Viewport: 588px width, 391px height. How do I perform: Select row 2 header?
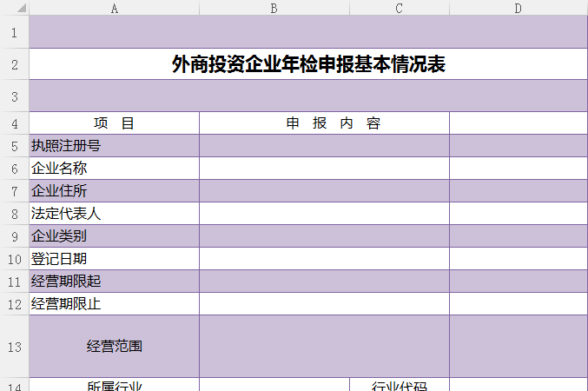tap(14, 64)
